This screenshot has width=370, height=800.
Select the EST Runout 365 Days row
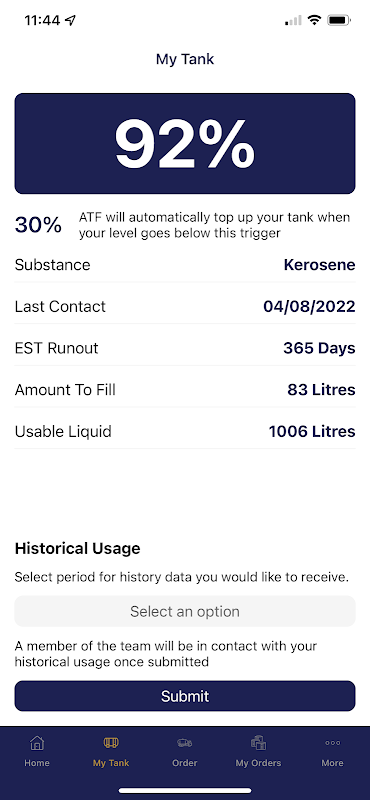coord(185,348)
